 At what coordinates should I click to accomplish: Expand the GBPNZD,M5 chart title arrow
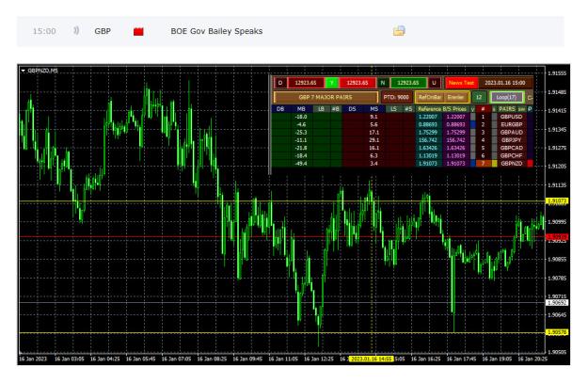23,71
